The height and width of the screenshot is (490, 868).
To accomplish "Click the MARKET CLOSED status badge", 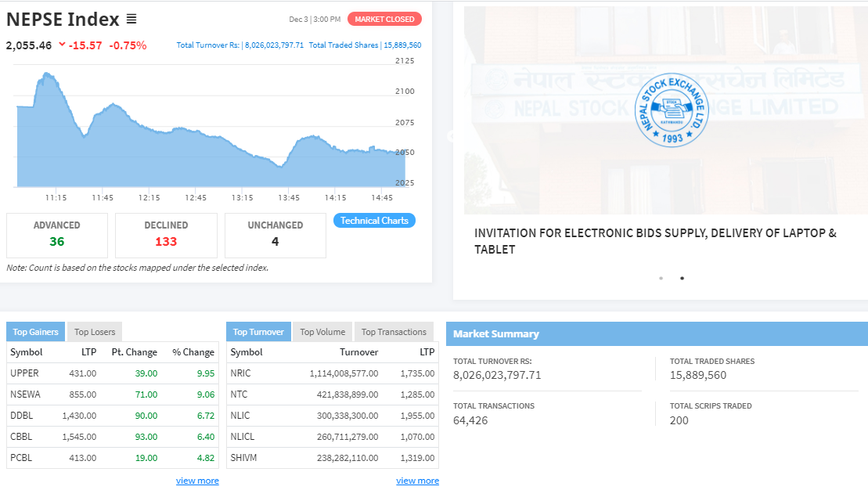I will click(384, 20).
